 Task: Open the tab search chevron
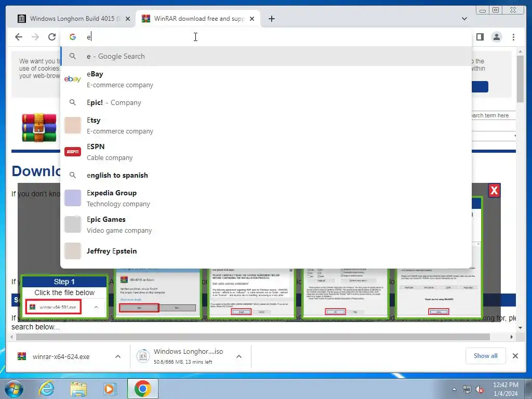(x=464, y=19)
